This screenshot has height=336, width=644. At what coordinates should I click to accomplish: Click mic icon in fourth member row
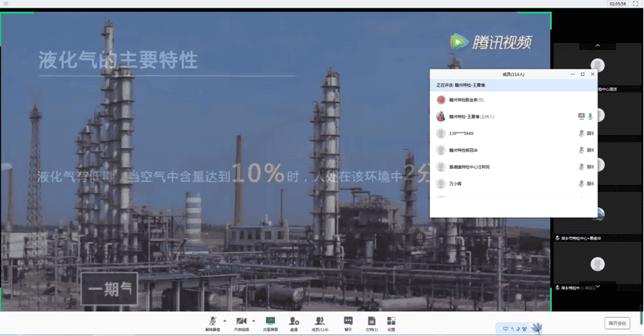[x=581, y=150]
